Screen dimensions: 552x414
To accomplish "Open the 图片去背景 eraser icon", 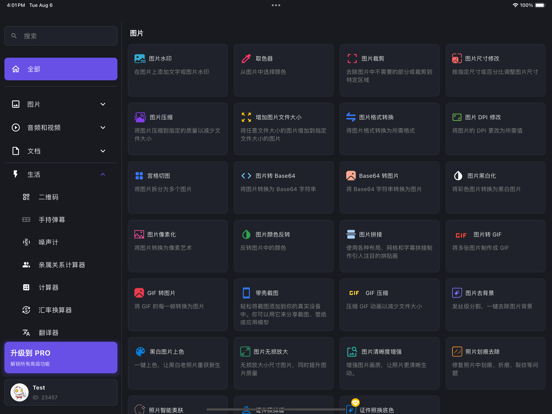I will [457, 293].
